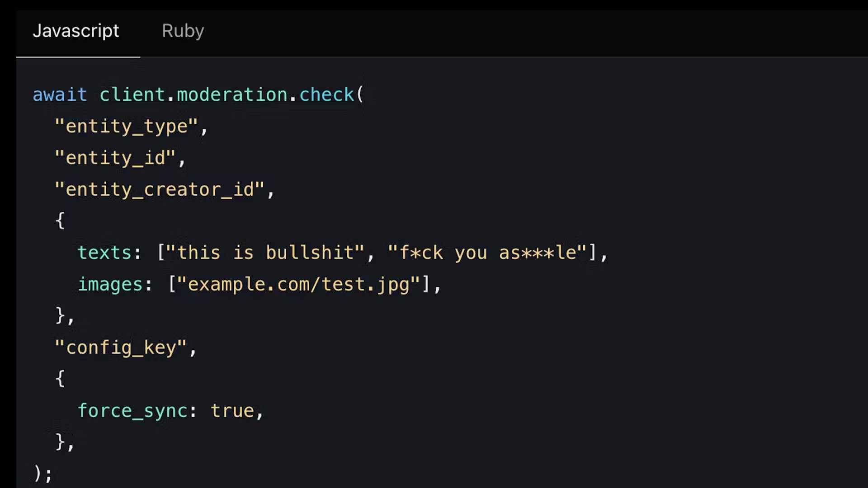Click the censored second string in texts array
Viewport: 868px width, 488px height.
pyautogui.click(x=487, y=253)
